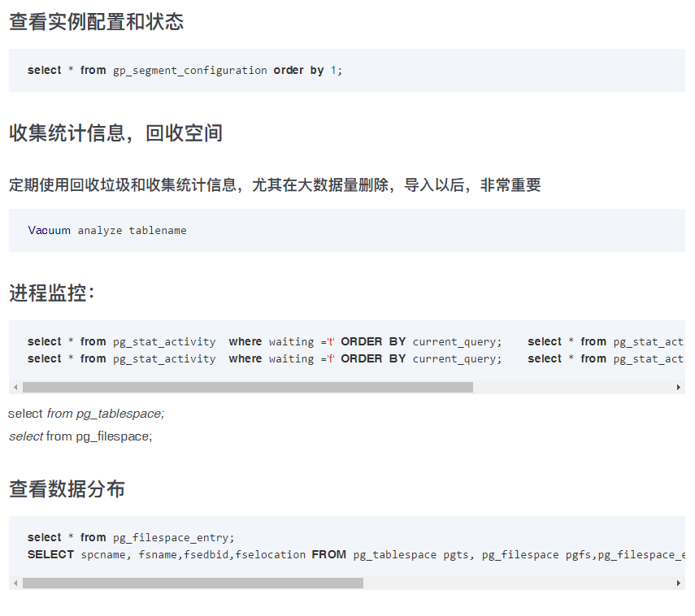Click left arrow of process monitoring code scrollbar

15,388
